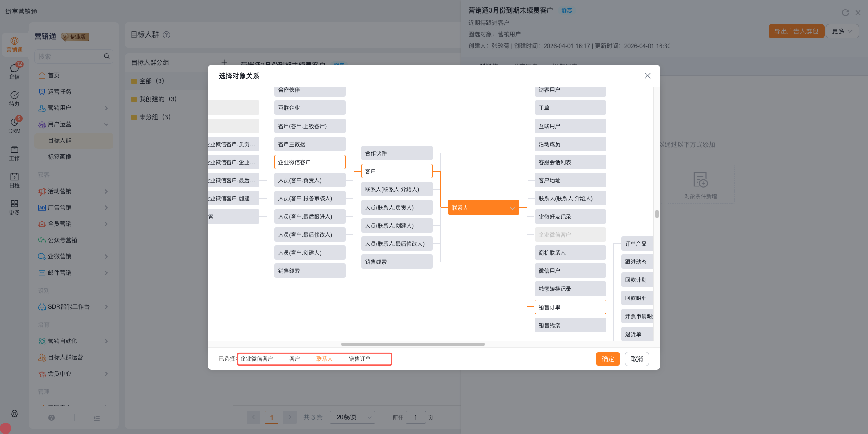Select 人员(联系人.负责人) node

click(396, 207)
